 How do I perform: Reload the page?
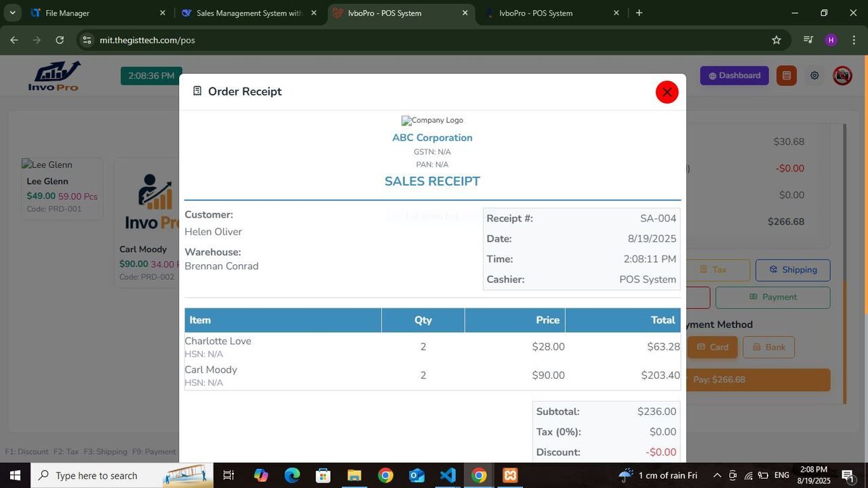[60, 40]
